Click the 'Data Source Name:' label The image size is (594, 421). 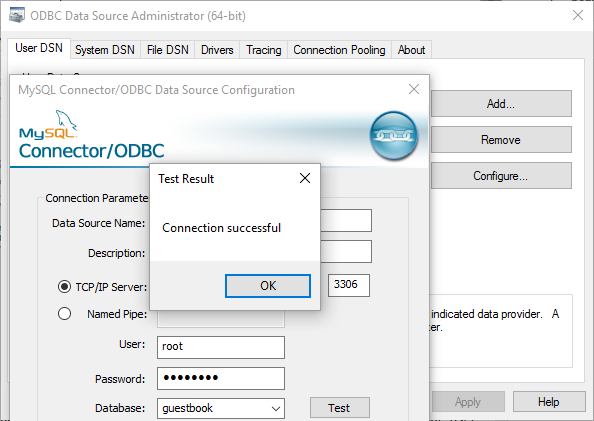(x=98, y=223)
